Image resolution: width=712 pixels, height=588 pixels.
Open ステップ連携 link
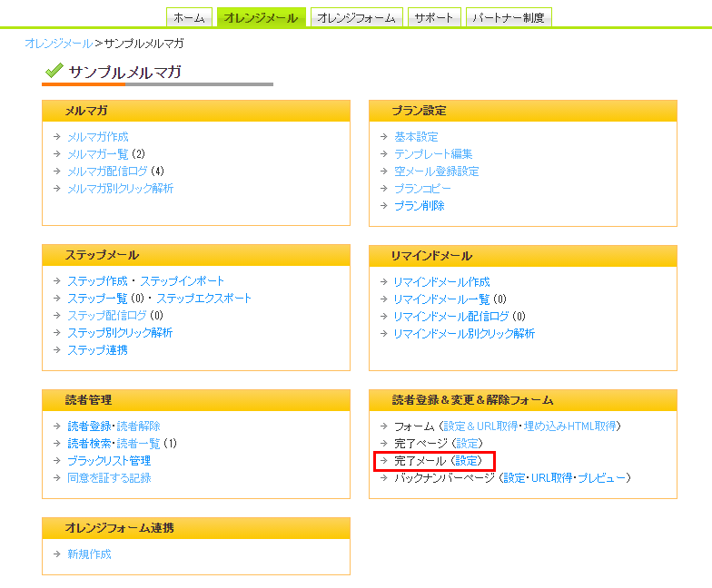[98, 350]
